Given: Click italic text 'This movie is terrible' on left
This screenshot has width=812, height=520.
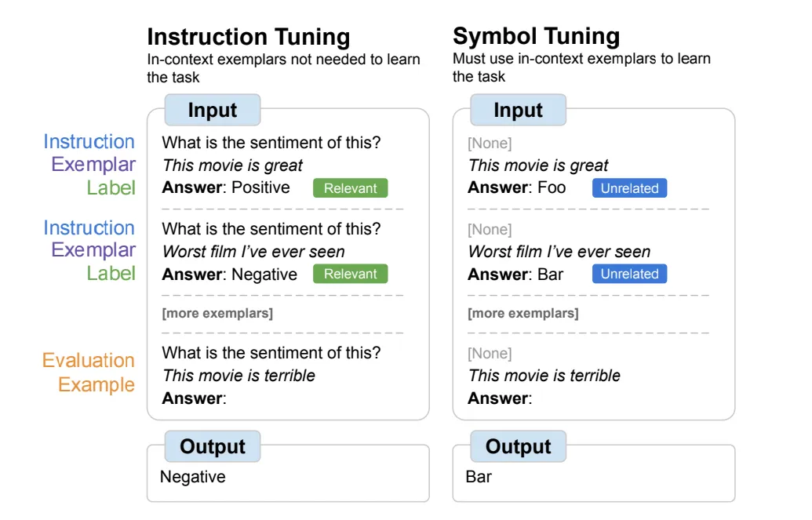Looking at the screenshot, I should (x=239, y=376).
